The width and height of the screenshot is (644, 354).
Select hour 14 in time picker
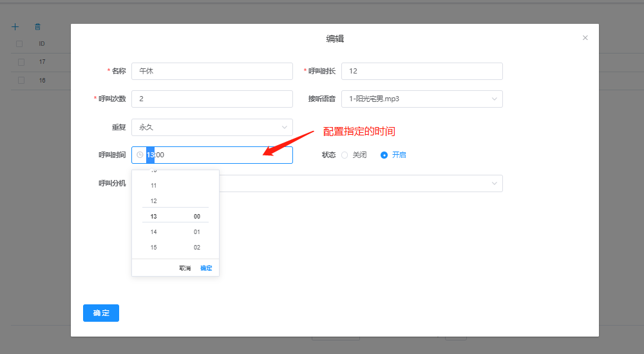click(x=153, y=231)
